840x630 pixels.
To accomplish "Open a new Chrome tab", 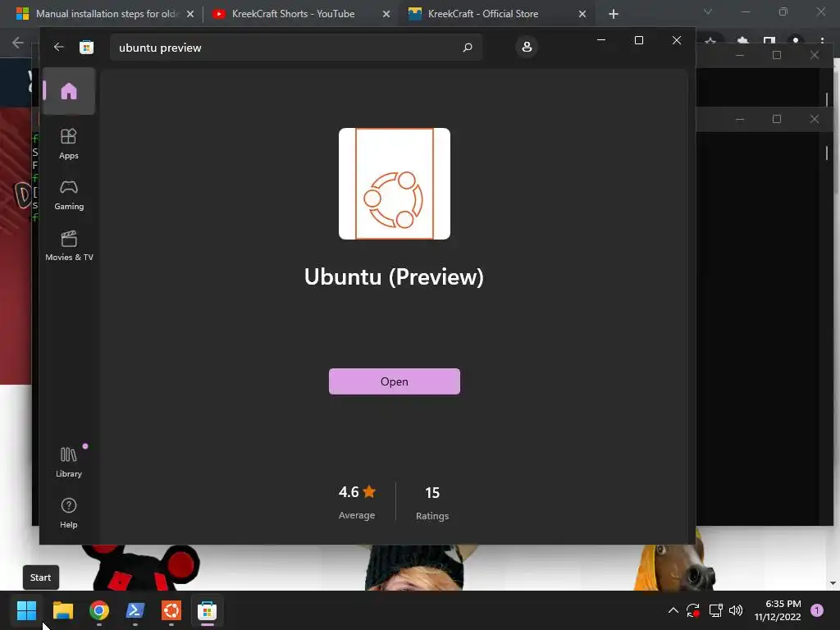I will pyautogui.click(x=614, y=14).
